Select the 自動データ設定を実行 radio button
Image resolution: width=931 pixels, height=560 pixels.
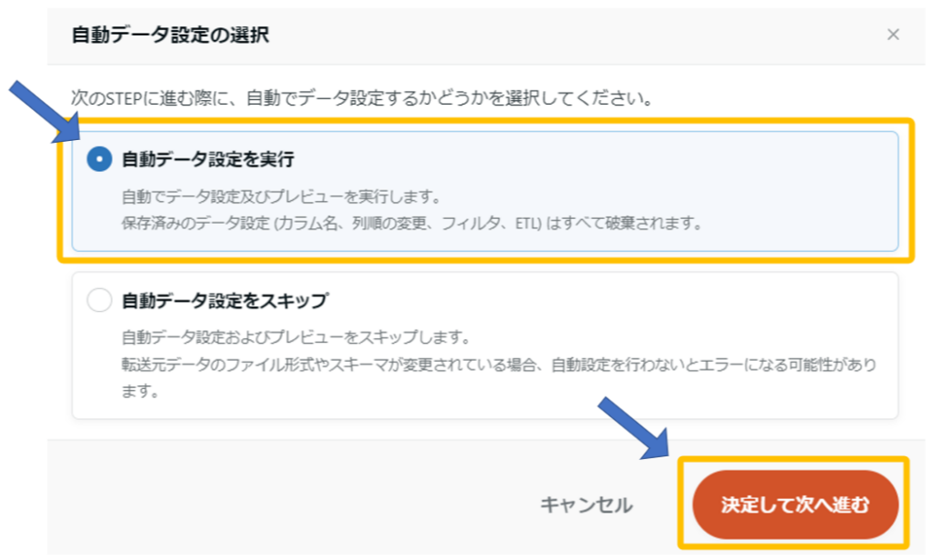(x=98, y=160)
